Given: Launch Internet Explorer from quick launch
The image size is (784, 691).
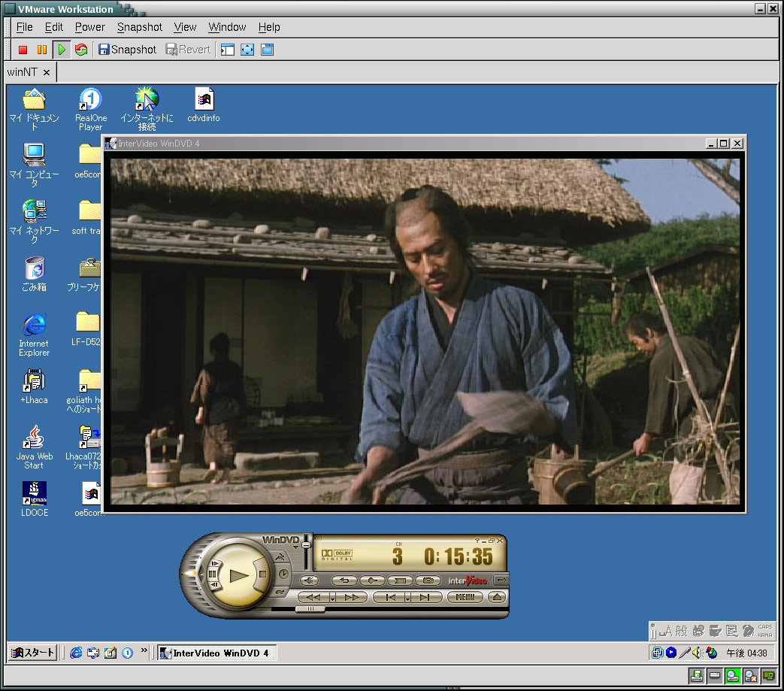Looking at the screenshot, I should click(x=76, y=653).
